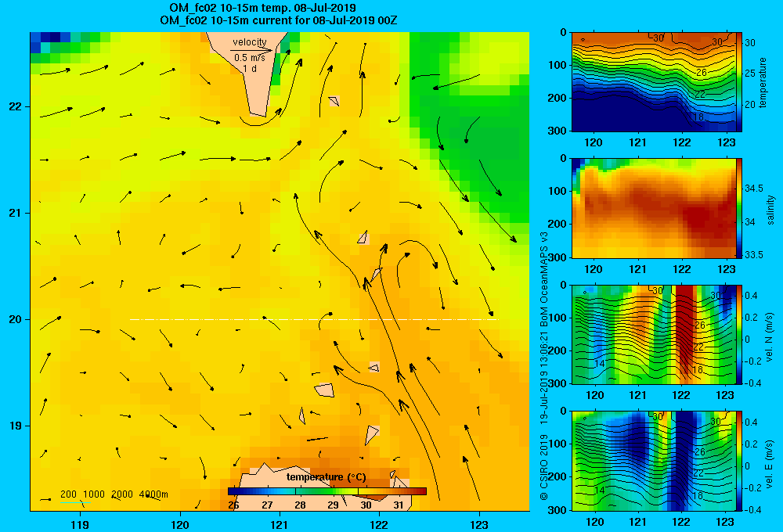Click the '200' depth legend label on map

68,494
